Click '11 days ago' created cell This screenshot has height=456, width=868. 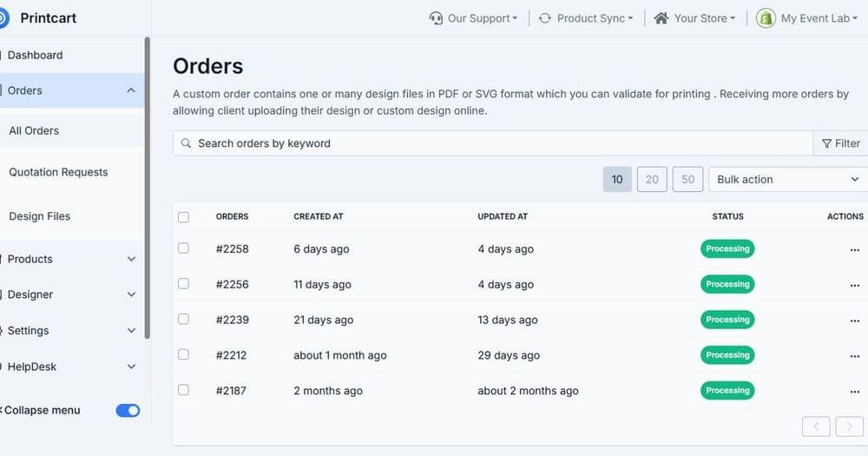322,285
